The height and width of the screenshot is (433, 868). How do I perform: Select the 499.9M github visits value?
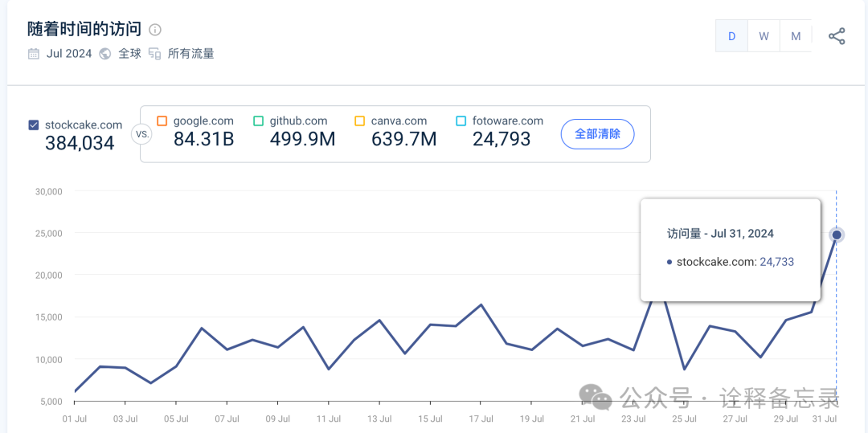pos(303,139)
